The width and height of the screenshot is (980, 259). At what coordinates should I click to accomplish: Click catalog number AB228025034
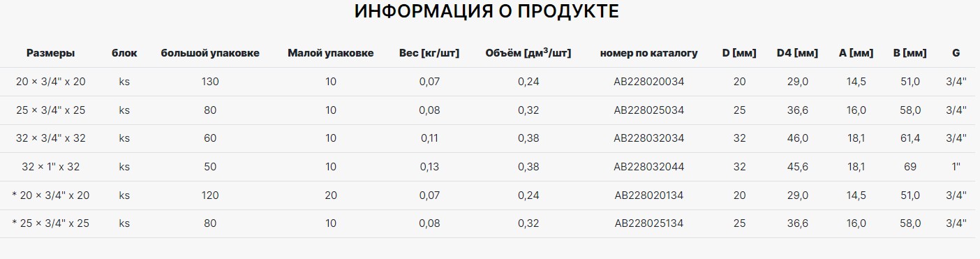[x=648, y=110]
